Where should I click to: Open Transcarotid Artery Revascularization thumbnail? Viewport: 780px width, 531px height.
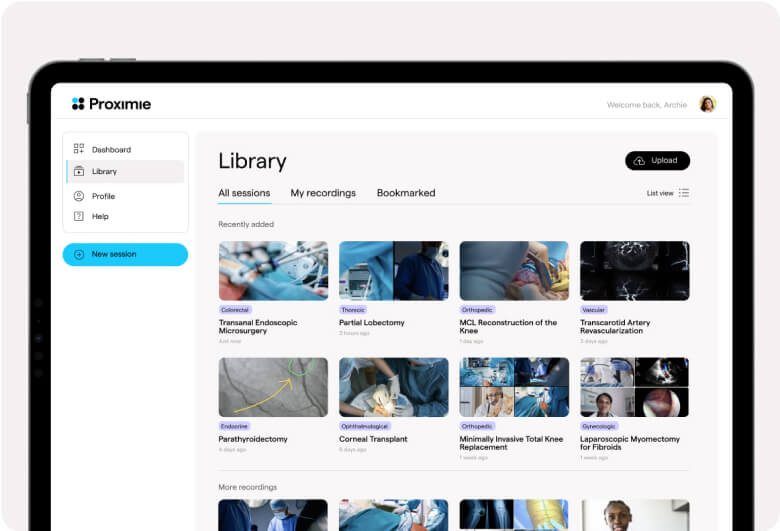click(x=634, y=271)
